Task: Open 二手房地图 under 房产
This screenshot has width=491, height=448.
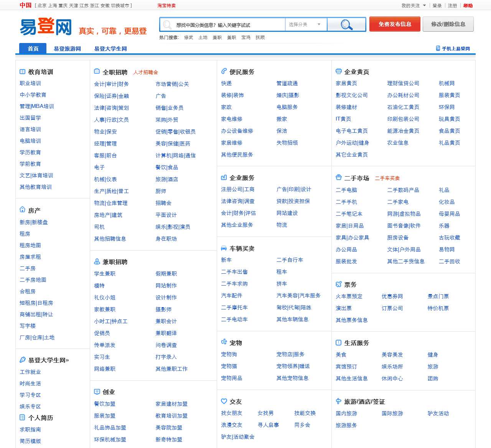Action: click(33, 280)
